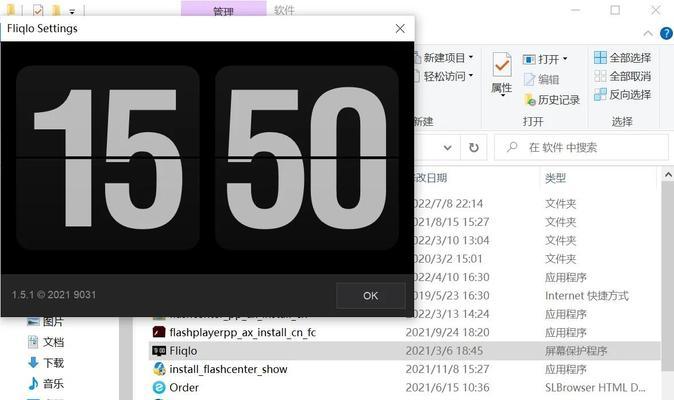Viewport: 674px width, 400px height.
Task: Click the 2021/11/8 15:27 date cell
Action: [447, 369]
